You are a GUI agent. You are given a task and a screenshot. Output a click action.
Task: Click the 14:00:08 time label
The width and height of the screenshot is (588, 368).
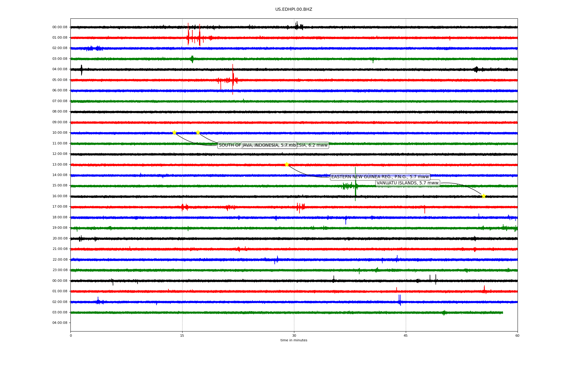60,175
